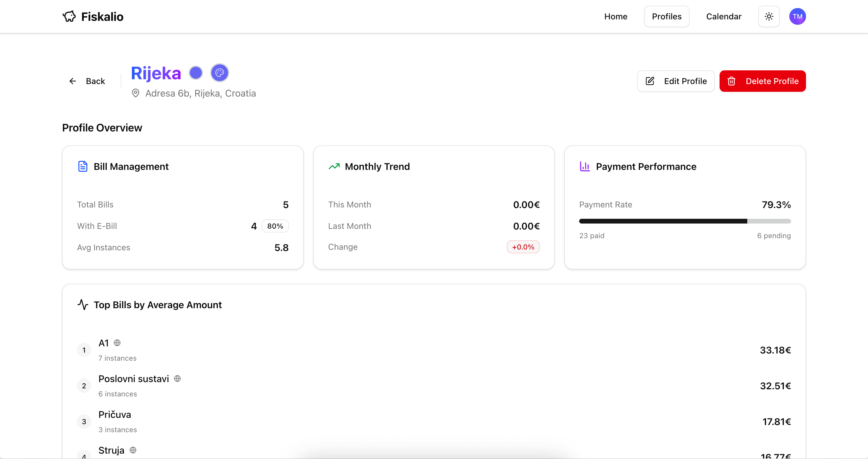Click the Edit Profile button
The height and width of the screenshot is (459, 868).
(676, 81)
